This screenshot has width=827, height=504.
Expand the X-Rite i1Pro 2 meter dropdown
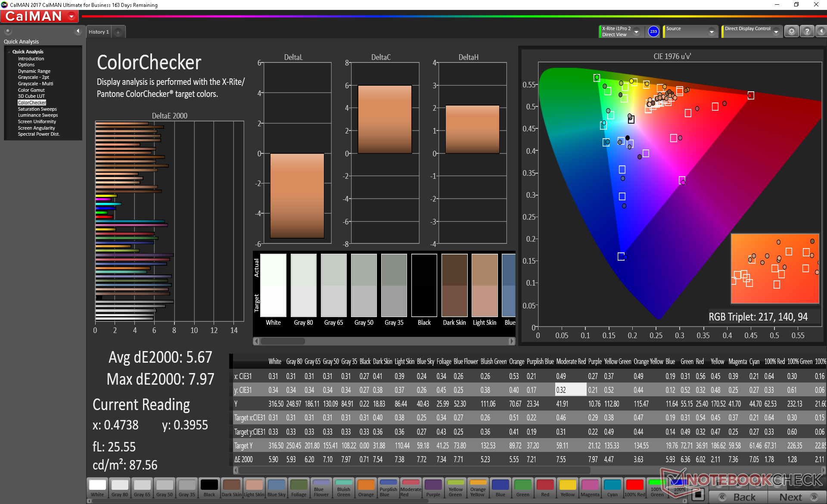636,31
